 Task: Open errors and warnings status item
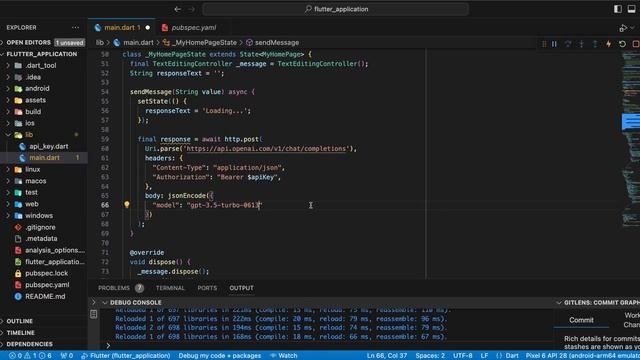coord(30,356)
